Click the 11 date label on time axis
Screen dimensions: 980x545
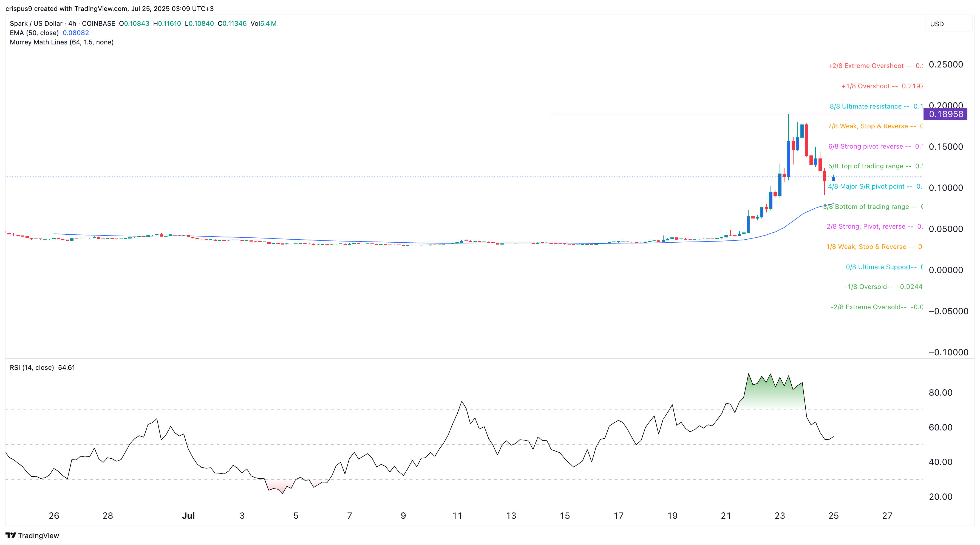[457, 516]
